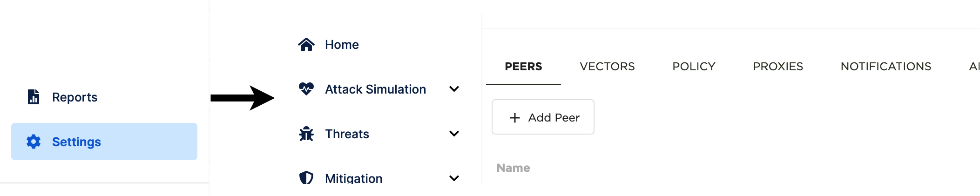Expand the Attack Simulation chevron
980x196 pixels.
pyautogui.click(x=454, y=89)
